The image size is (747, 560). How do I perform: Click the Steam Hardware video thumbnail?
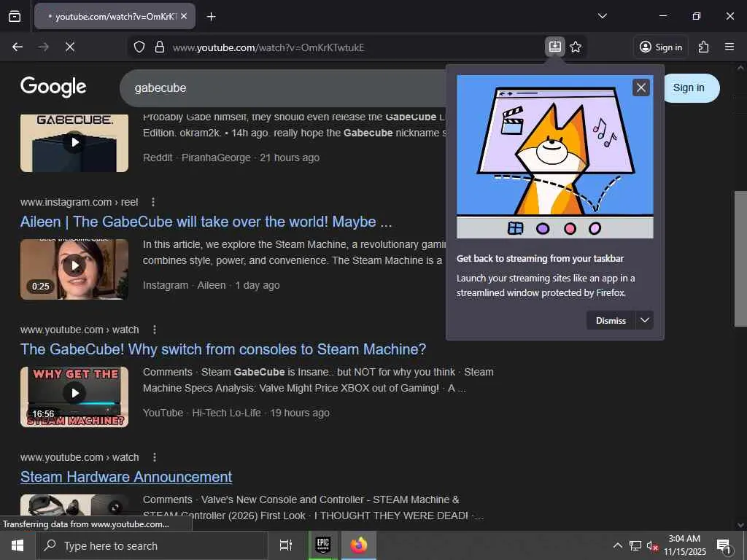74,505
